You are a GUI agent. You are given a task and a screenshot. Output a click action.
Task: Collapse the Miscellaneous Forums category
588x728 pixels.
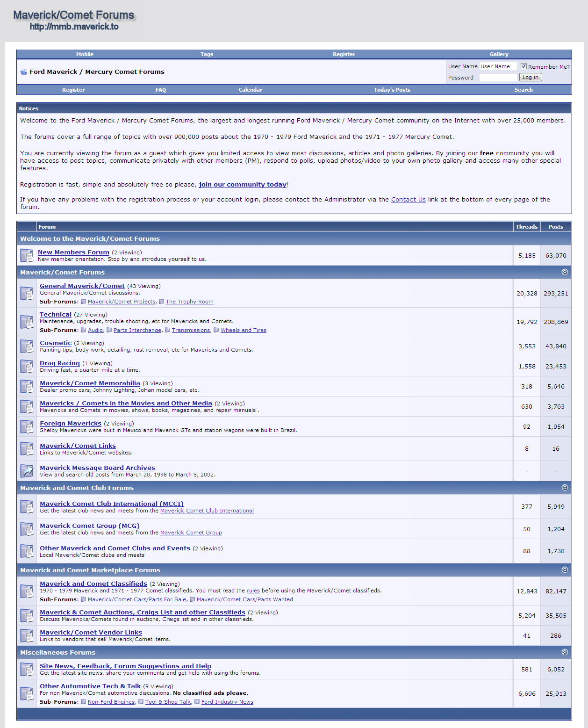pos(565,652)
